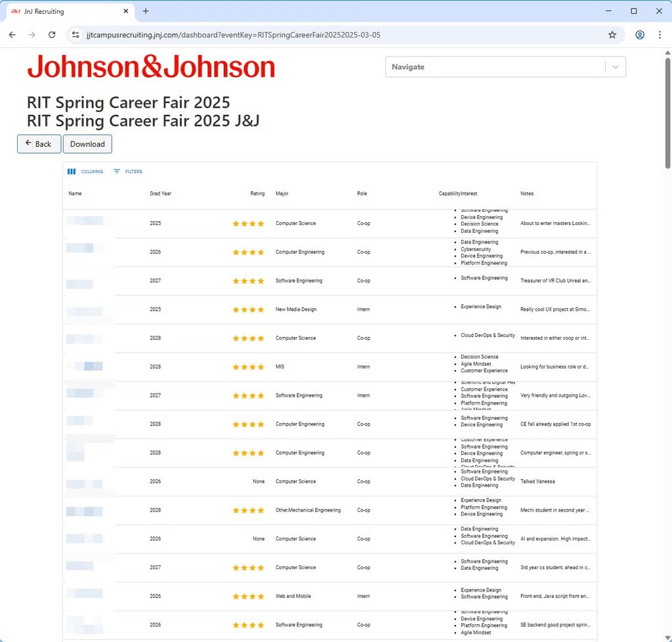Image resolution: width=672 pixels, height=642 pixels.
Task: Close the JnJ Recruiting tab
Action: (125, 11)
